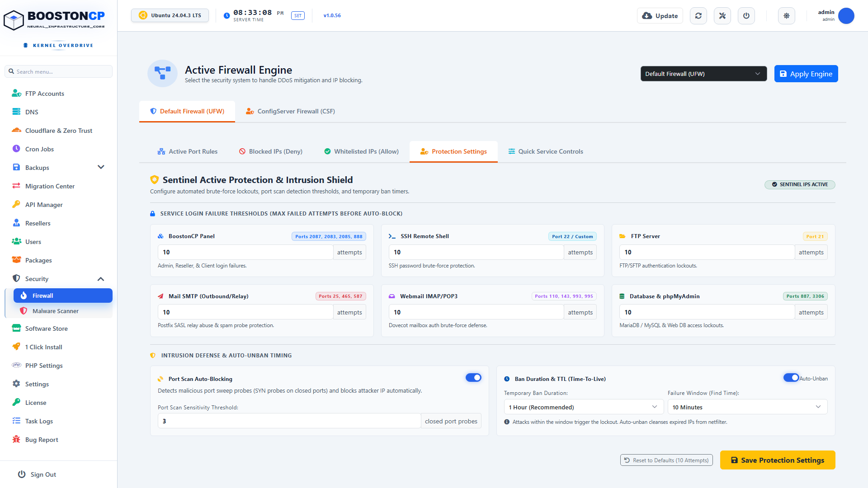The image size is (868, 488).
Task: Toggle theme with the sun icon
Action: click(x=787, y=16)
